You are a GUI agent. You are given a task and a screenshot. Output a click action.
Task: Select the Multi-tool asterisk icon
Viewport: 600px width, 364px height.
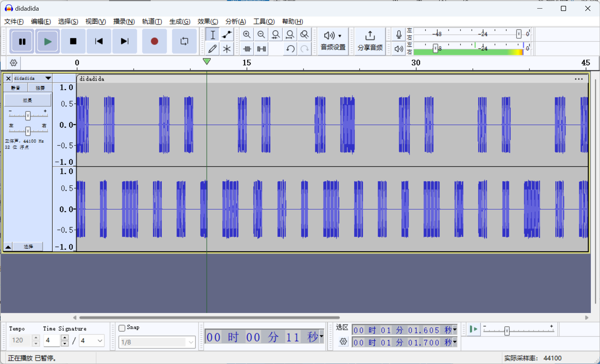click(227, 49)
